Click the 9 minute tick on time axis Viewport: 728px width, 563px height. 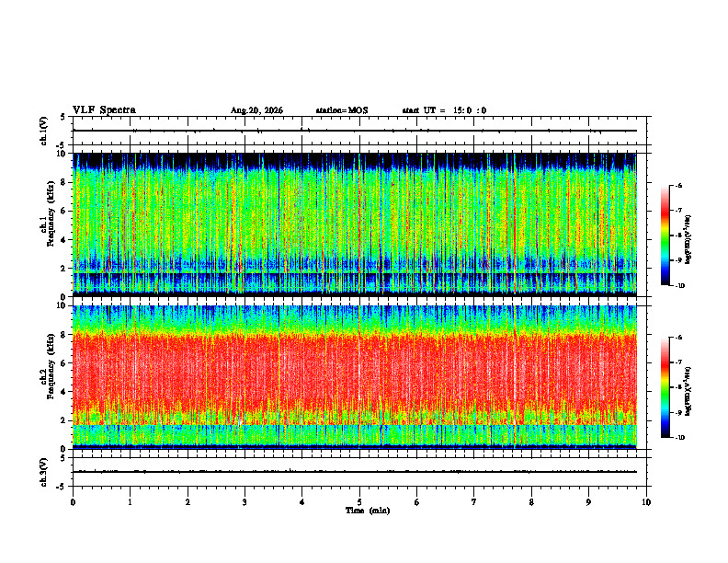click(588, 502)
